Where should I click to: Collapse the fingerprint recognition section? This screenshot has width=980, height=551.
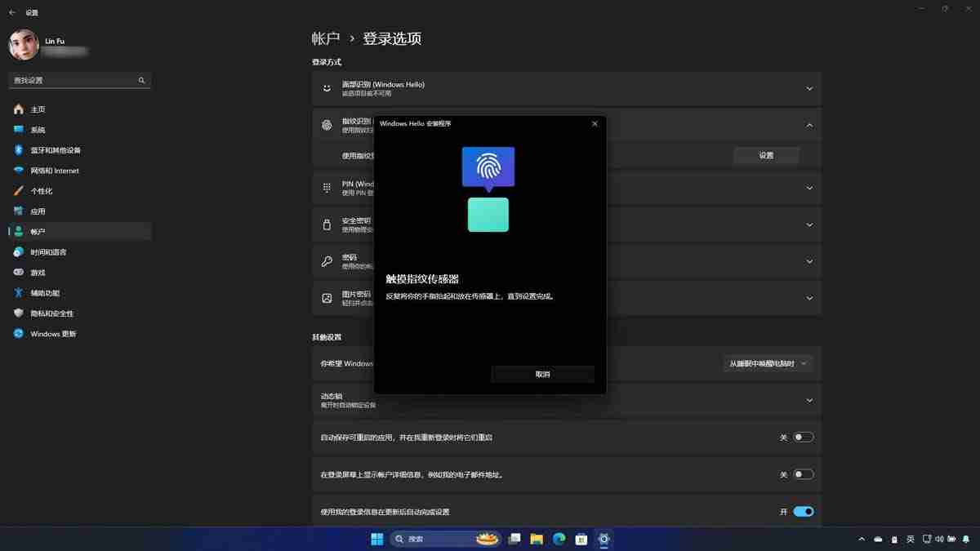[808, 125]
